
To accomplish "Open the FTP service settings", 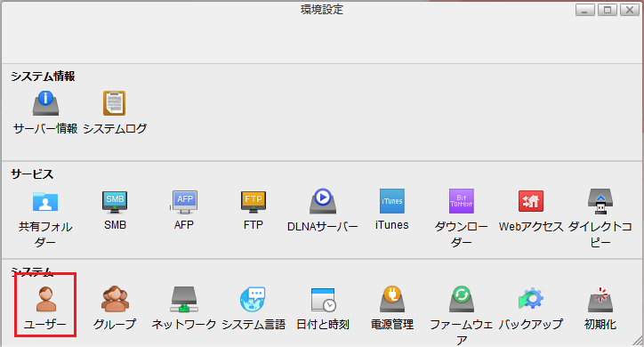I will click(254, 201).
